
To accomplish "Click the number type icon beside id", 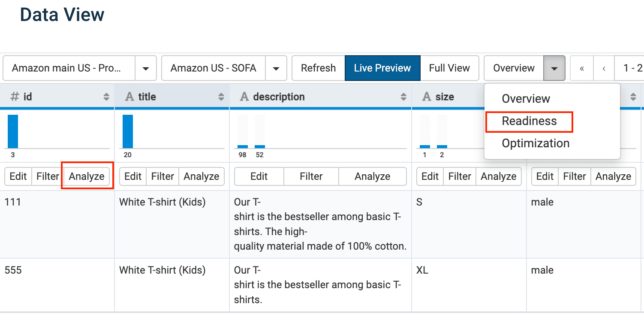I will point(15,97).
